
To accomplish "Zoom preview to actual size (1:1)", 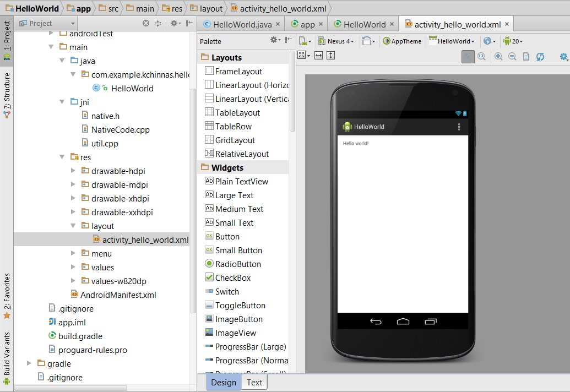I will [481, 56].
